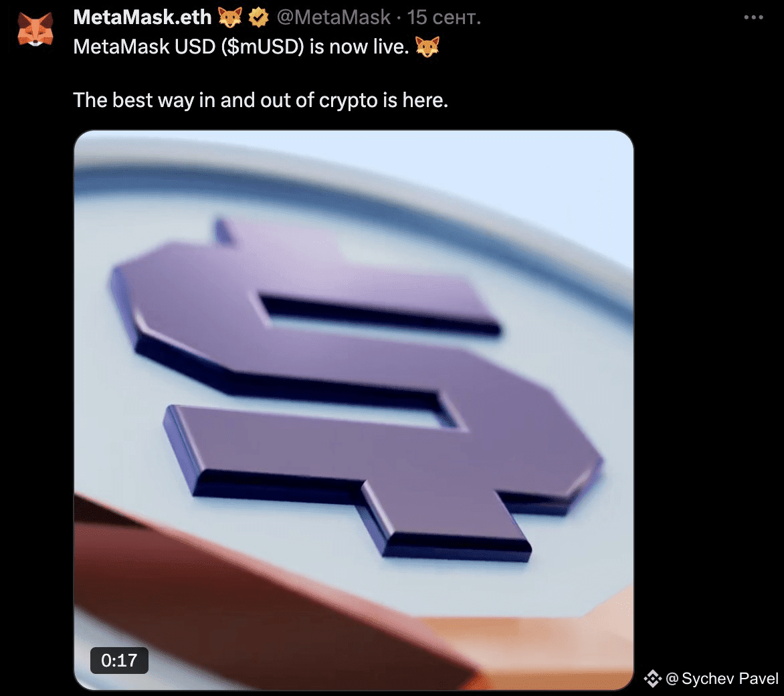This screenshot has height=696, width=784.
Task: Click the 0:17 video duration badge
Action: click(119, 661)
